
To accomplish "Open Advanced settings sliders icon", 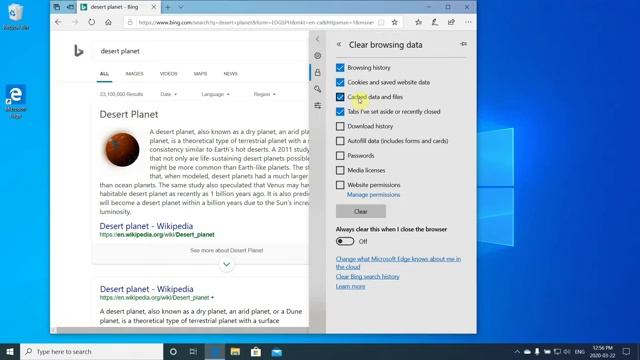I will (318, 105).
